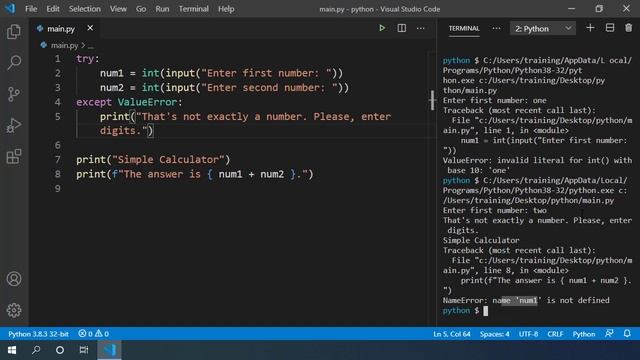The width and height of the screenshot is (640, 360).
Task: Open Windows Start menu
Action: (12, 350)
